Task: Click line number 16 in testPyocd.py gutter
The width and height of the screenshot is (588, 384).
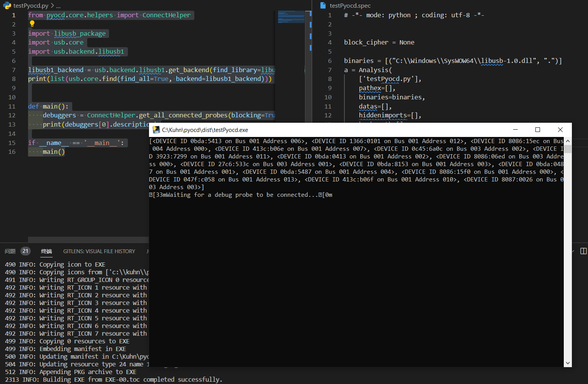Action: coord(12,152)
